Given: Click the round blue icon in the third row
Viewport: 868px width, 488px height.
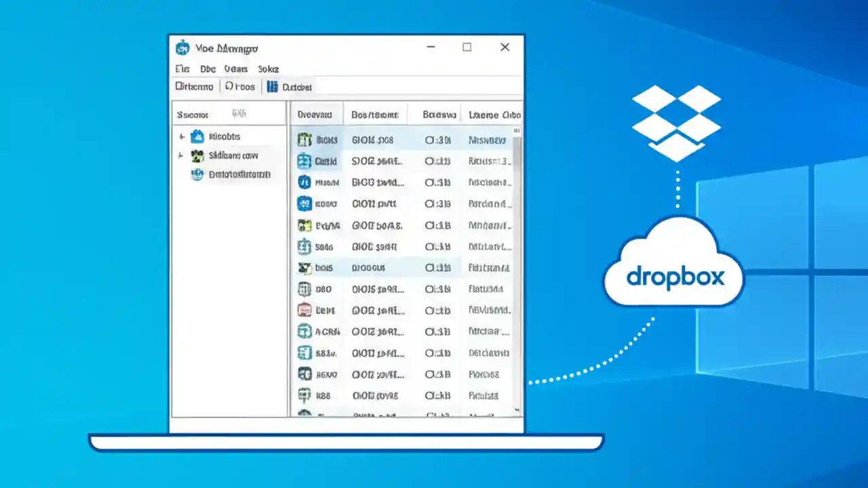Looking at the screenshot, I should 305,182.
